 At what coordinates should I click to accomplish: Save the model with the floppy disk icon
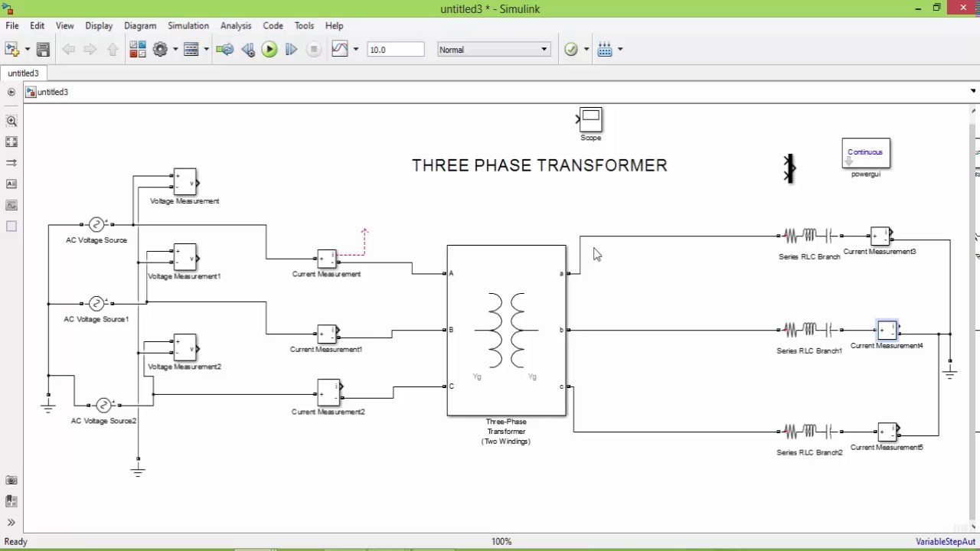click(43, 50)
